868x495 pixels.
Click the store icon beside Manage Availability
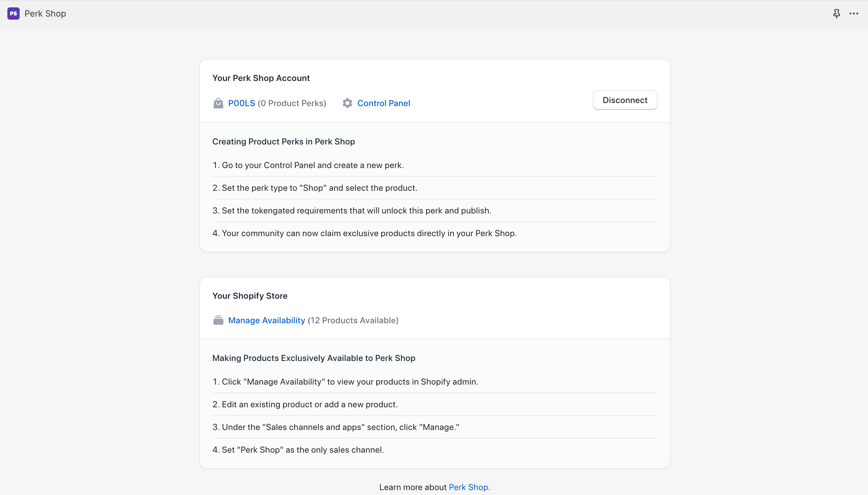pos(218,320)
